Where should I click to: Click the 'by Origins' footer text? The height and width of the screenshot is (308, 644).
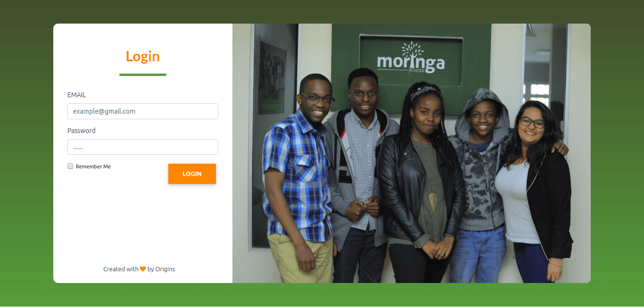click(x=161, y=269)
